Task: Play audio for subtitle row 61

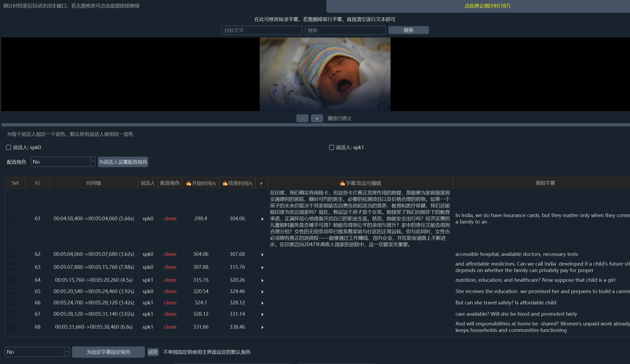Action: point(262,219)
